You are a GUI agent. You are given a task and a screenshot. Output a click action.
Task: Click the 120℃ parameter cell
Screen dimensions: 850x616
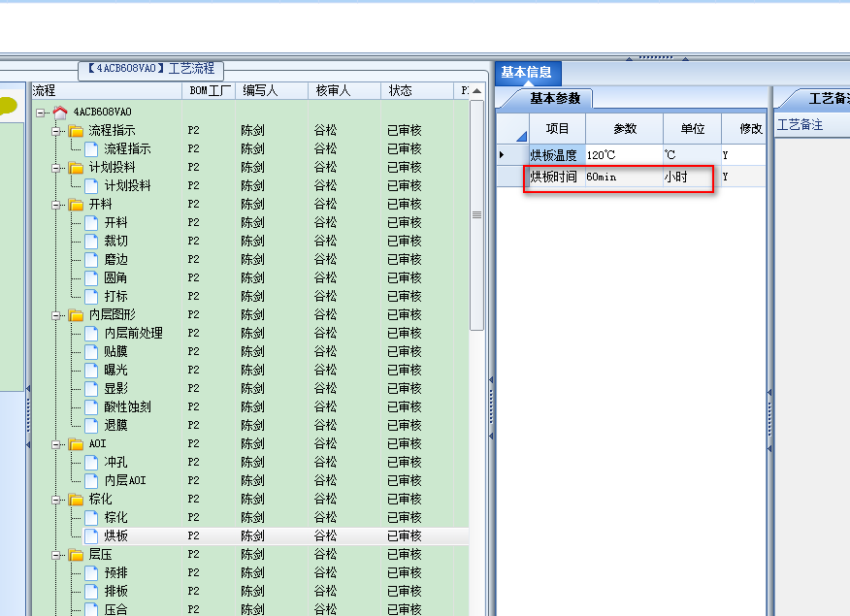coord(624,155)
